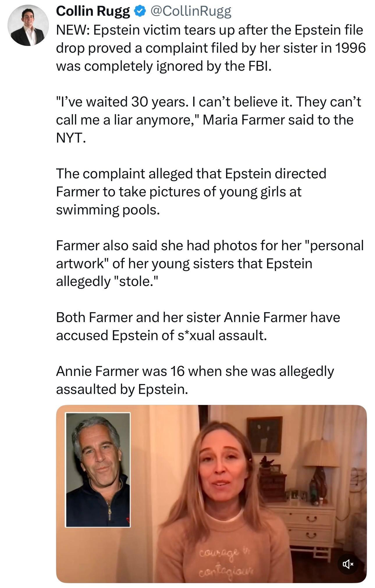Select the 'NEW: Epstein victim tears up' paragraph
This screenshot has width=375, height=588.
pos(209,48)
